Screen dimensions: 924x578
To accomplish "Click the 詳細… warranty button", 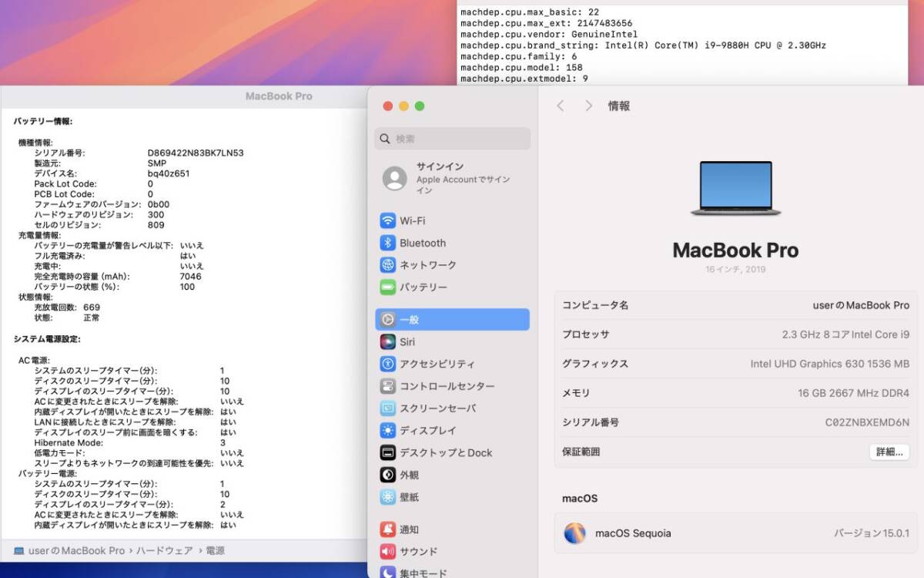I will pyautogui.click(x=888, y=452).
